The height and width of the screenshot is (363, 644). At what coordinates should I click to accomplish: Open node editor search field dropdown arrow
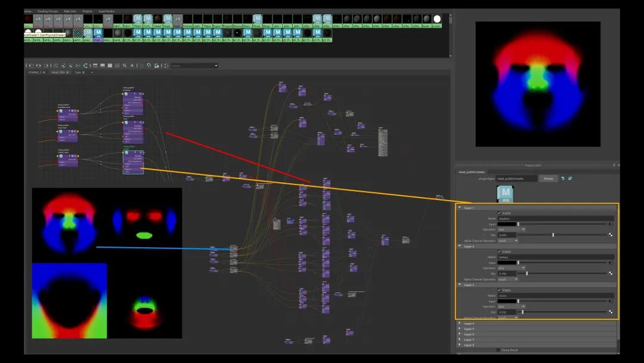(x=216, y=66)
